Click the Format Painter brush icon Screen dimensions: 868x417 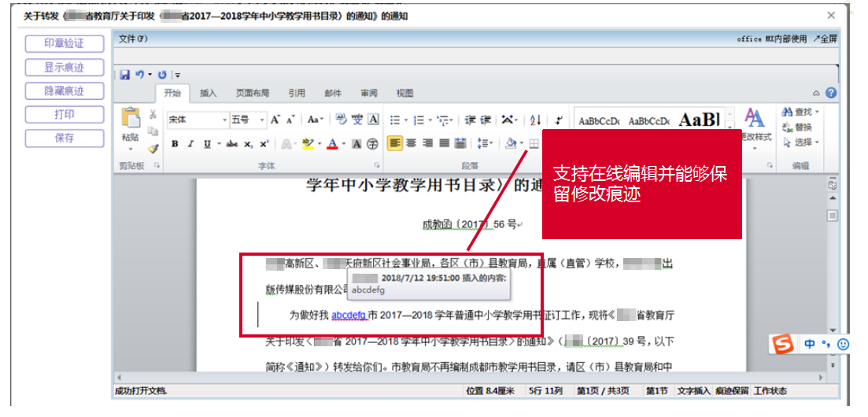pyautogui.click(x=153, y=148)
